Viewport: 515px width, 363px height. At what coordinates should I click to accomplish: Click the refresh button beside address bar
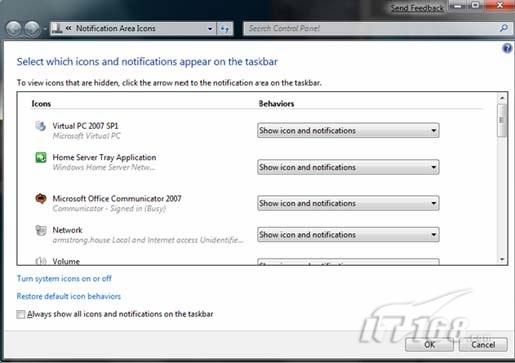(225, 29)
